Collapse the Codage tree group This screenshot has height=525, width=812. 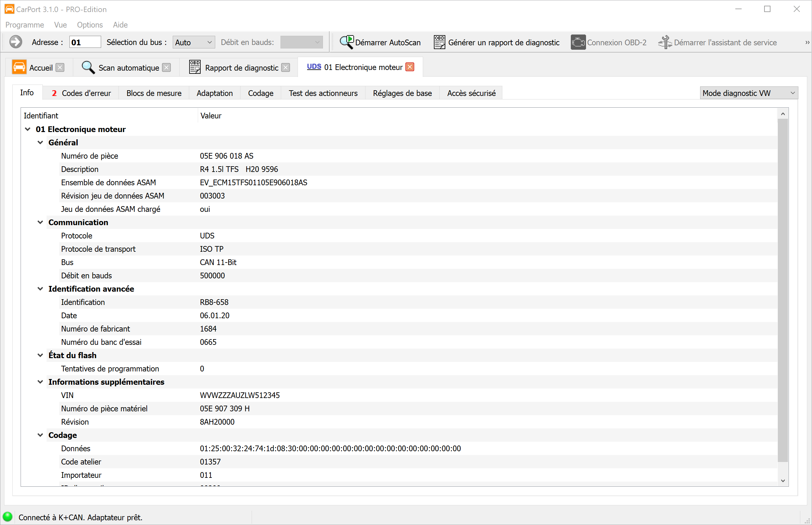point(40,435)
